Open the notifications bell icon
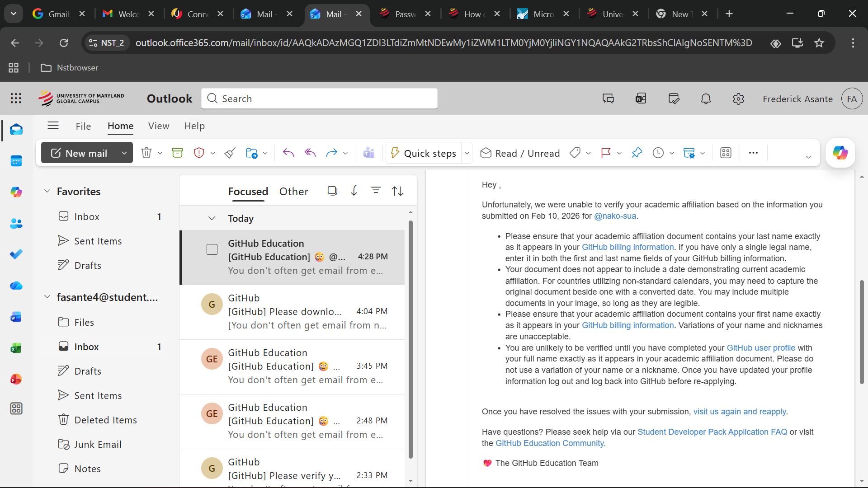868x488 pixels. click(706, 99)
